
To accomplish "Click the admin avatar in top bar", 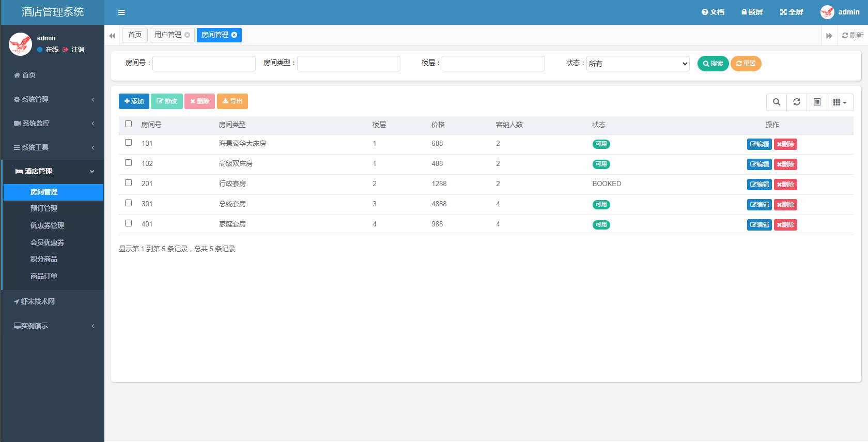I will click(x=827, y=12).
